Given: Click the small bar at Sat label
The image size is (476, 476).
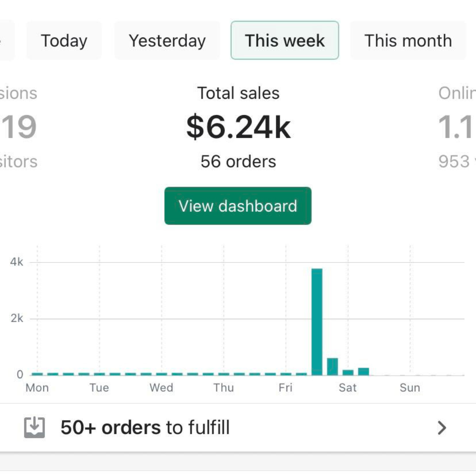Looking at the screenshot, I should click(348, 372).
